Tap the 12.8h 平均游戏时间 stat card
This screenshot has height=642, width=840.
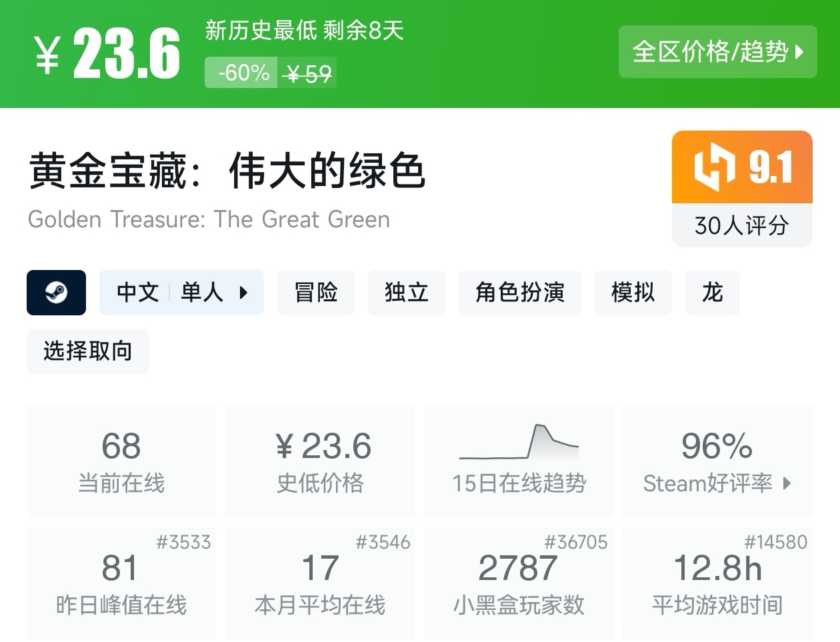click(717, 583)
